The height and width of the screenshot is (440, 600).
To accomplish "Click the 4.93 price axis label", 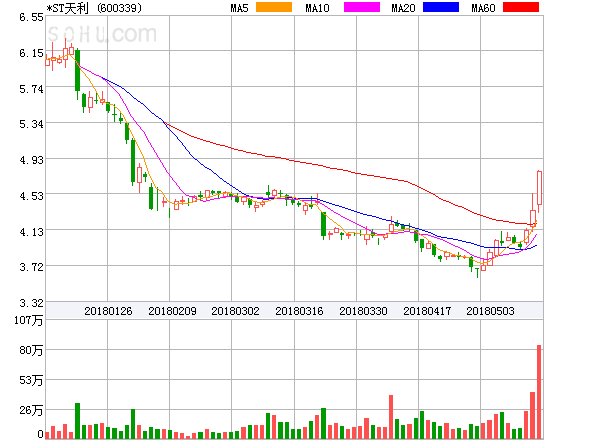I will [x=31, y=160].
